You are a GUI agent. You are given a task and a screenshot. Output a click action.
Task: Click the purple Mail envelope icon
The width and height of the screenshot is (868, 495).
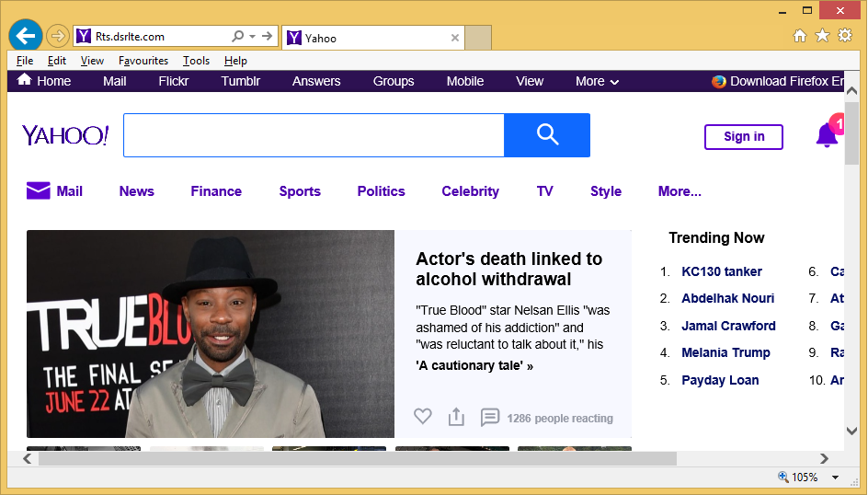click(x=38, y=190)
